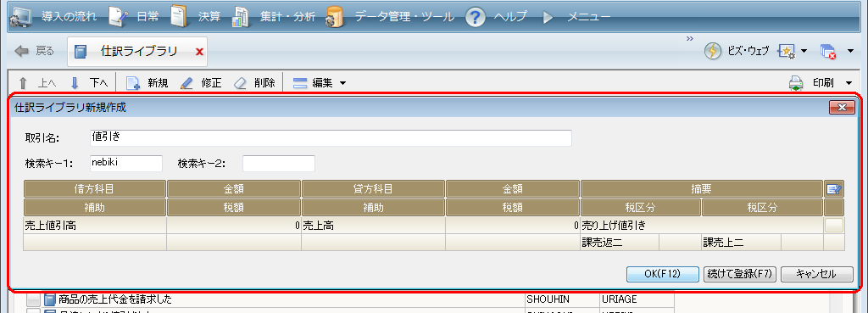This screenshot has height=313, width=868.
Task: Move entry down with 下へ
Action: tap(89, 84)
